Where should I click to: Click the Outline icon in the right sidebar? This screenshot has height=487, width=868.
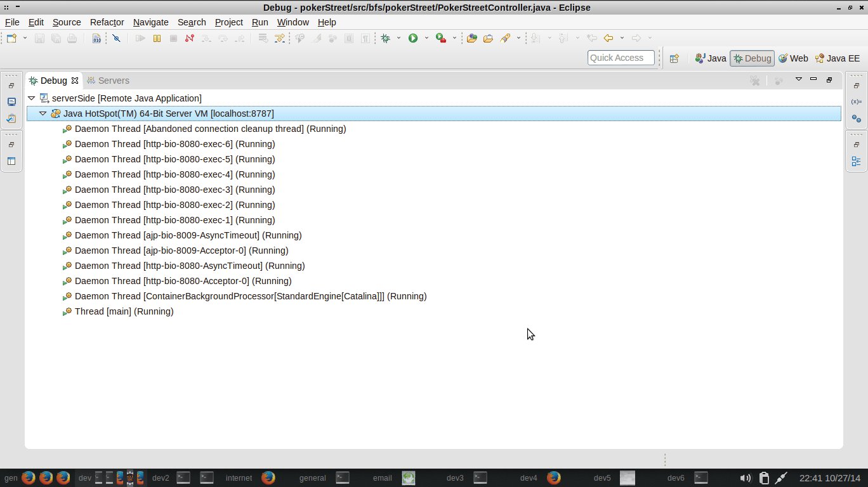(856, 161)
